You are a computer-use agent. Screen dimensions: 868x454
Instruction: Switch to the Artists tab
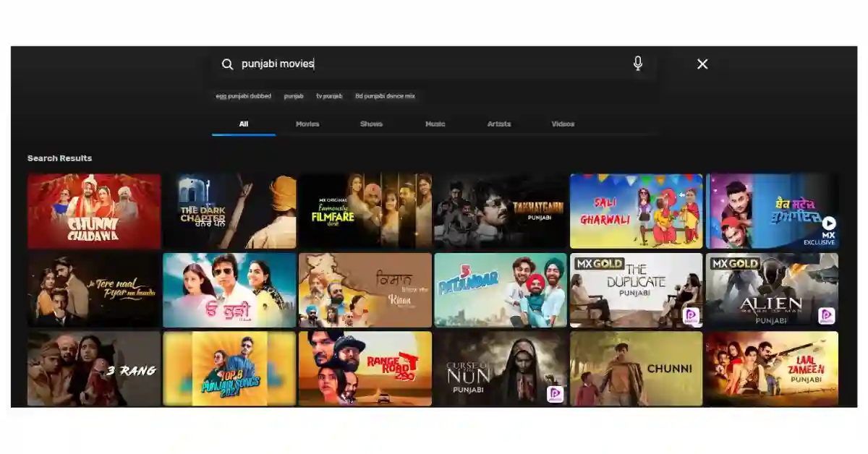(x=499, y=124)
